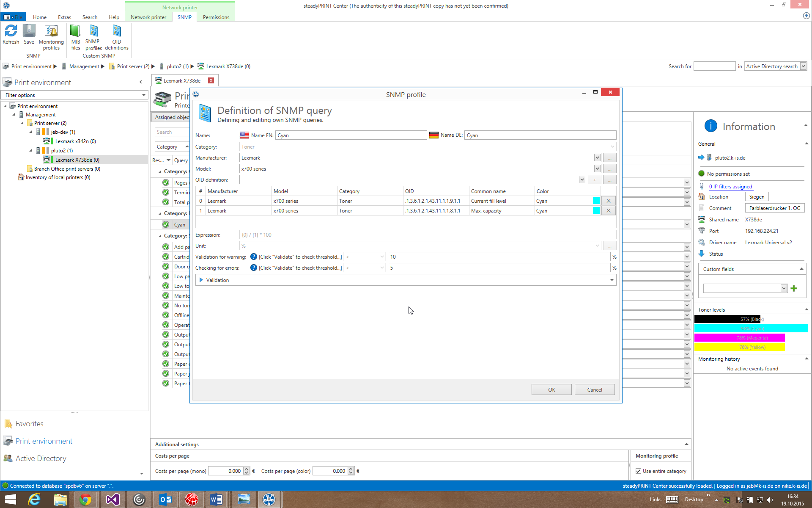Click the Magenta toner level bar
Image resolution: width=812 pixels, height=508 pixels.
click(739, 338)
